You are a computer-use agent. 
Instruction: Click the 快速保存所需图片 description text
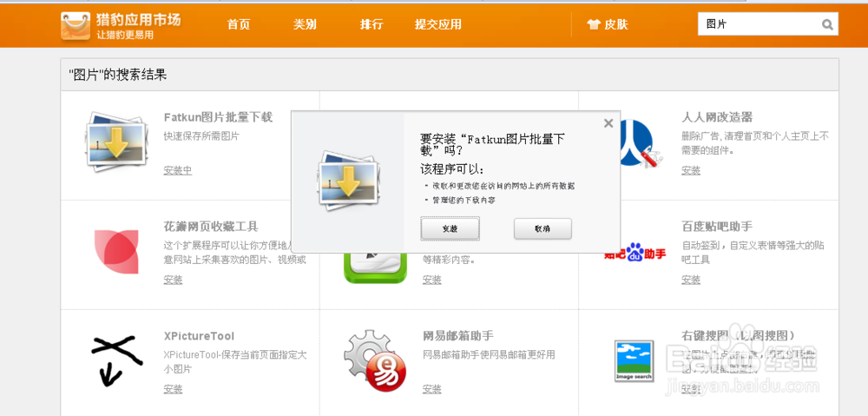click(201, 136)
